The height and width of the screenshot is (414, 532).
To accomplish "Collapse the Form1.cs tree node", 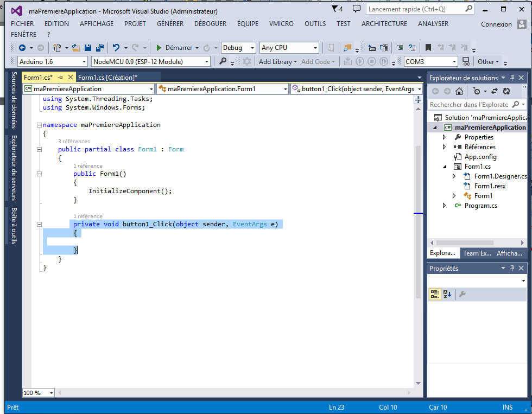I will (x=445, y=167).
